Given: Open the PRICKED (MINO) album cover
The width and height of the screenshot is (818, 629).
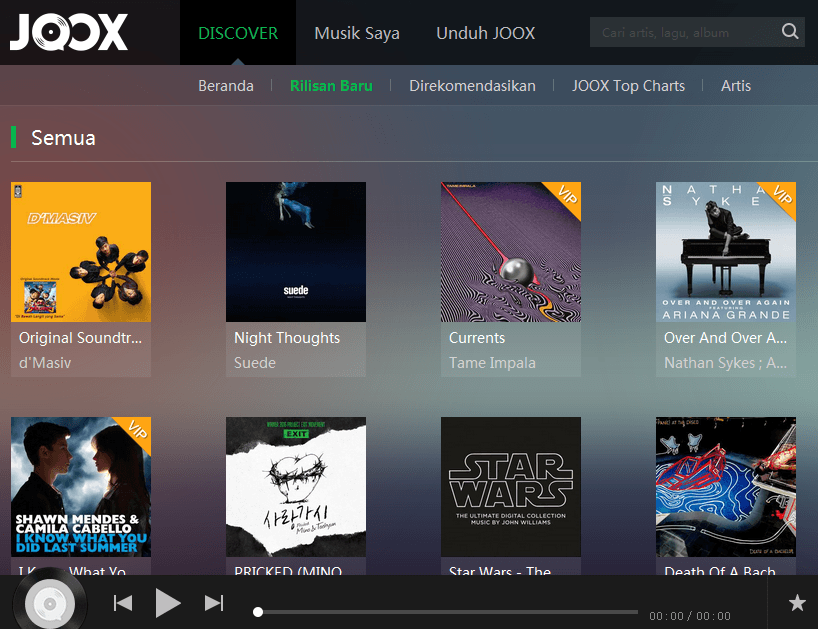Looking at the screenshot, I should point(296,487).
